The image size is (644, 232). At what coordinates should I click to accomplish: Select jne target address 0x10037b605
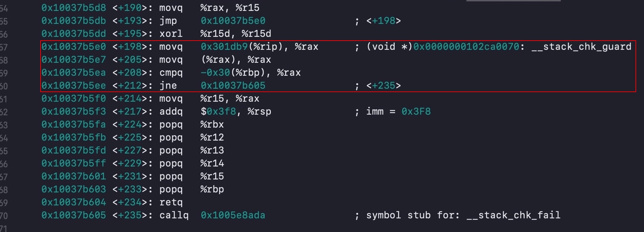tap(233, 86)
